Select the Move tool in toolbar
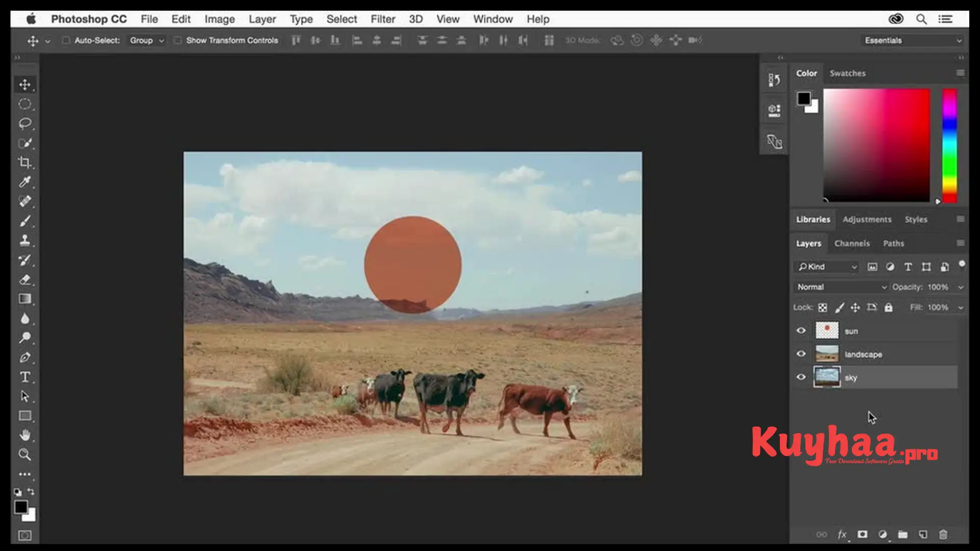The width and height of the screenshot is (980, 551). [x=24, y=84]
